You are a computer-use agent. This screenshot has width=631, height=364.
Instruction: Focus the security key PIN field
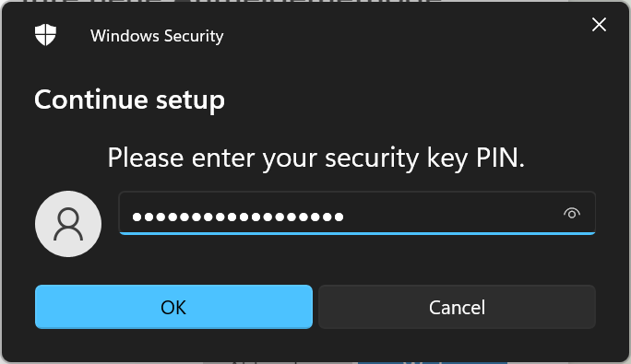(357, 213)
